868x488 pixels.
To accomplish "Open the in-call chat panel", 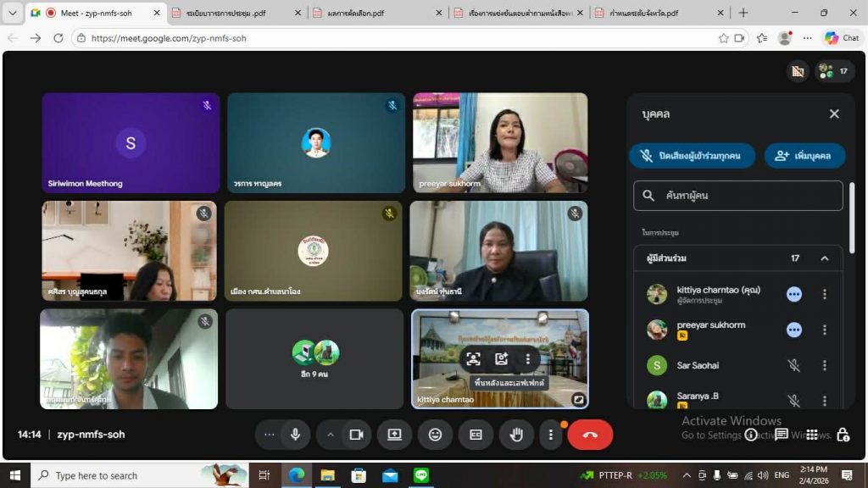I will click(x=782, y=435).
